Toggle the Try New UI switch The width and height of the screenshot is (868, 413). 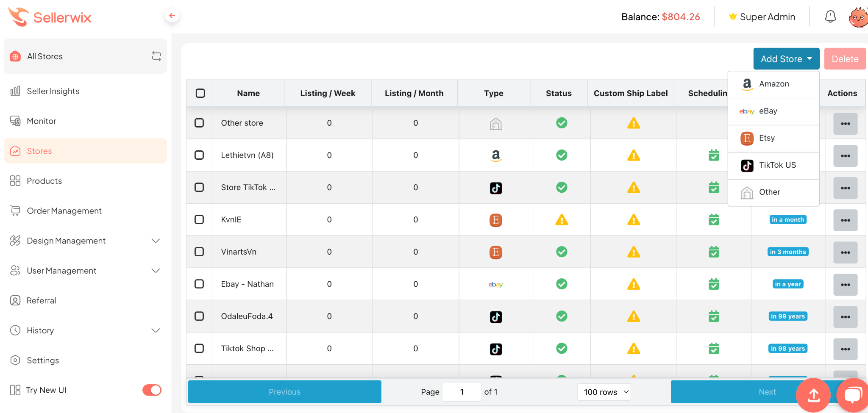tap(152, 390)
